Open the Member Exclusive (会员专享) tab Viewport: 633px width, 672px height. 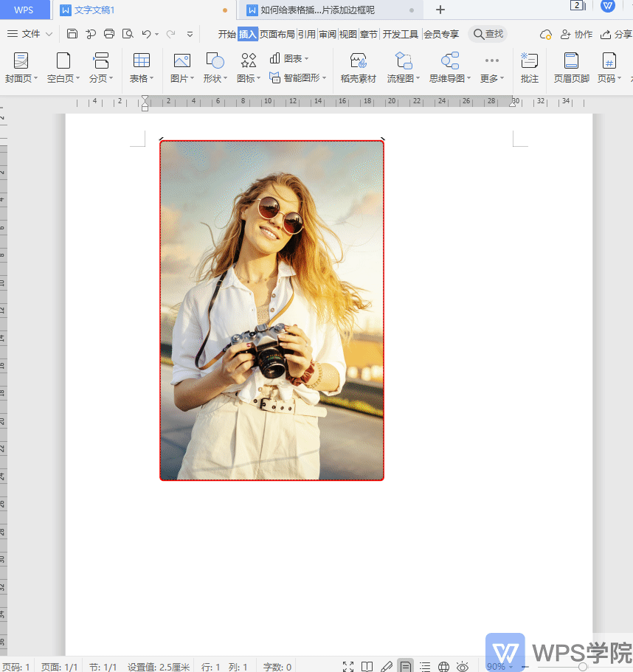(441, 34)
